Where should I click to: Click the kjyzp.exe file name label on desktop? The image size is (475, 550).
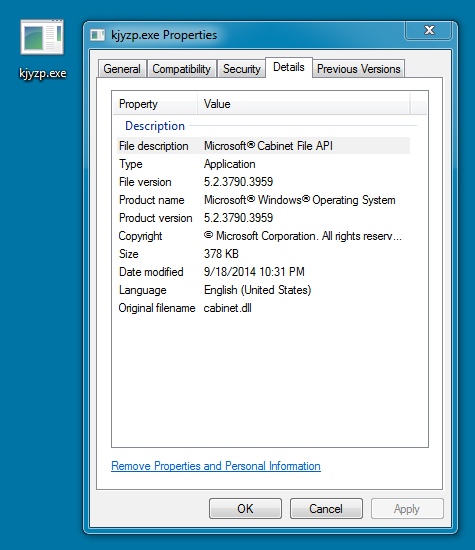pyautogui.click(x=42, y=73)
